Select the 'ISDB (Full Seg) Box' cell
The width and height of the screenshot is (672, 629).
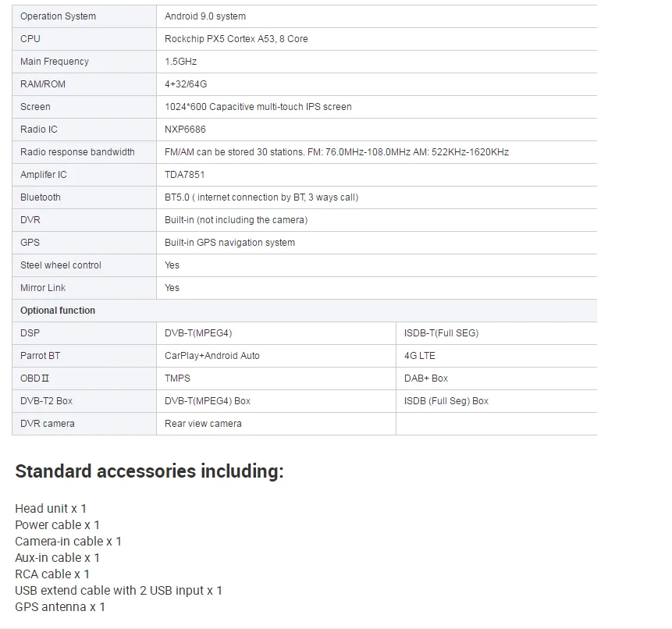coord(446,401)
